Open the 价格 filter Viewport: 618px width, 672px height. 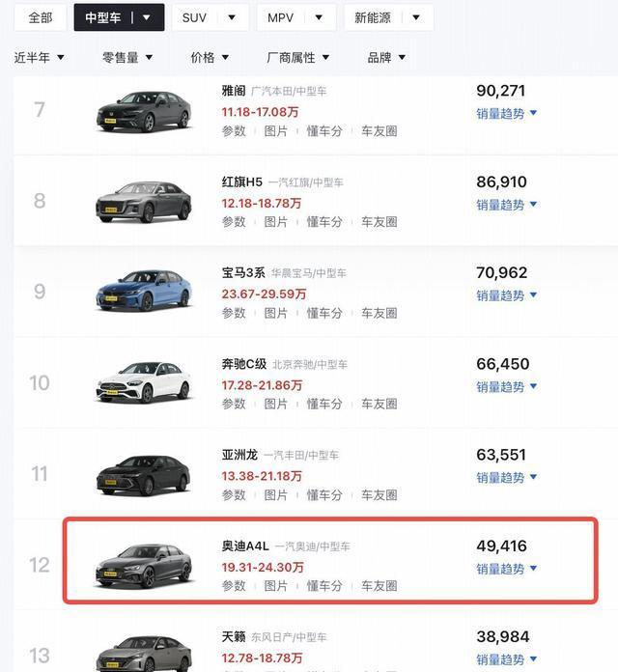(210, 57)
